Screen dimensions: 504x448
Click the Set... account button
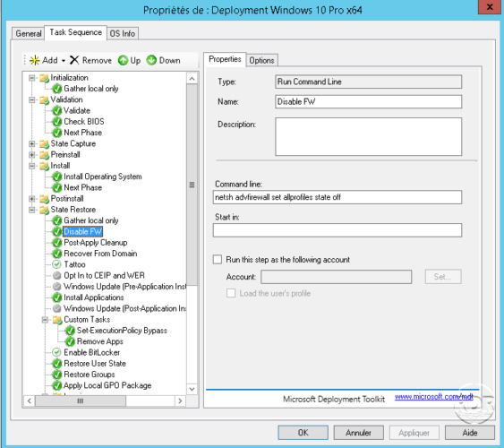443,277
